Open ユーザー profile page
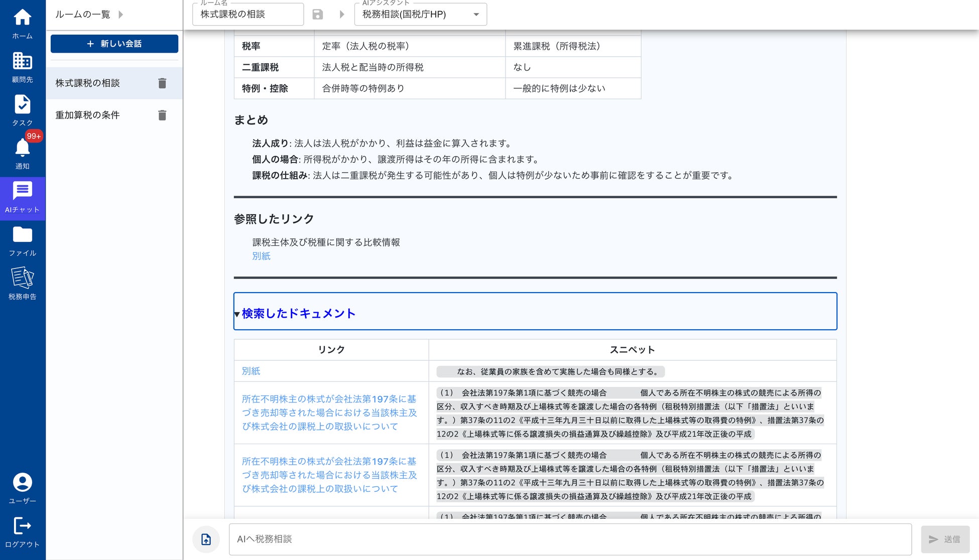This screenshot has width=979, height=560. tap(23, 489)
